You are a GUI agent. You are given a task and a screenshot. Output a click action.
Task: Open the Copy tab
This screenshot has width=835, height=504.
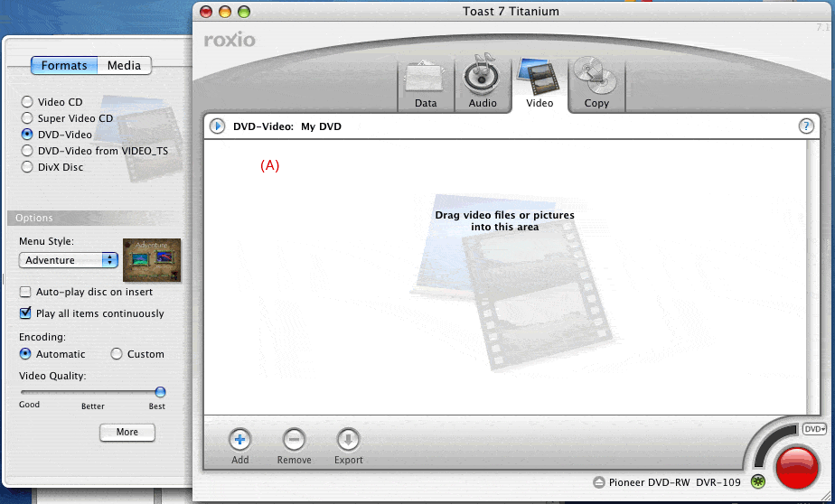[x=596, y=85]
